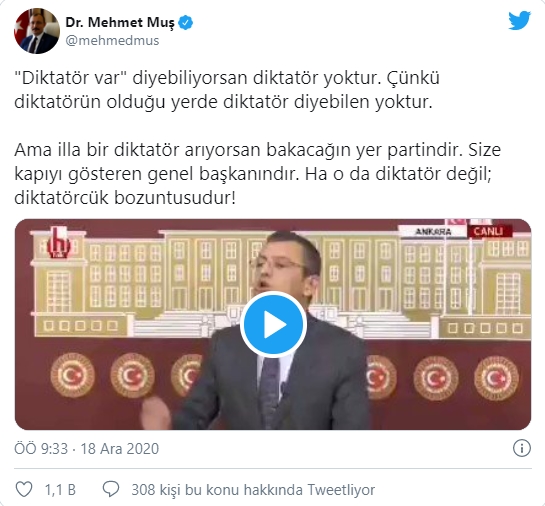Viewport: 545px width, 506px height.
Task: Click the blue verified badge
Action: tap(186, 23)
